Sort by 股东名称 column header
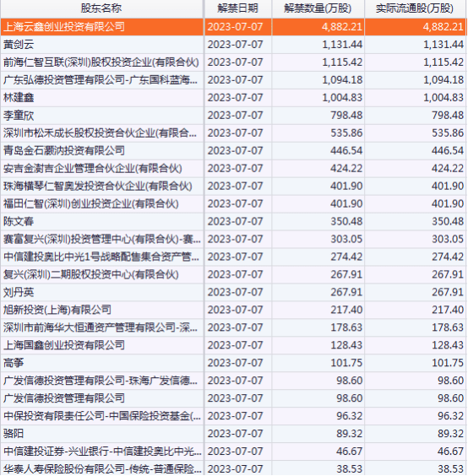The image size is (468, 476). pyautogui.click(x=102, y=8)
